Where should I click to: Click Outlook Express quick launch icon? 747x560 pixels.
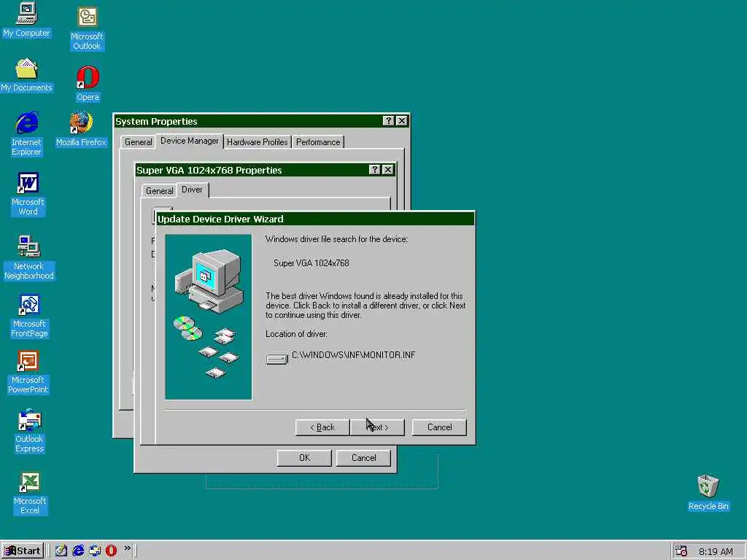(x=95, y=551)
